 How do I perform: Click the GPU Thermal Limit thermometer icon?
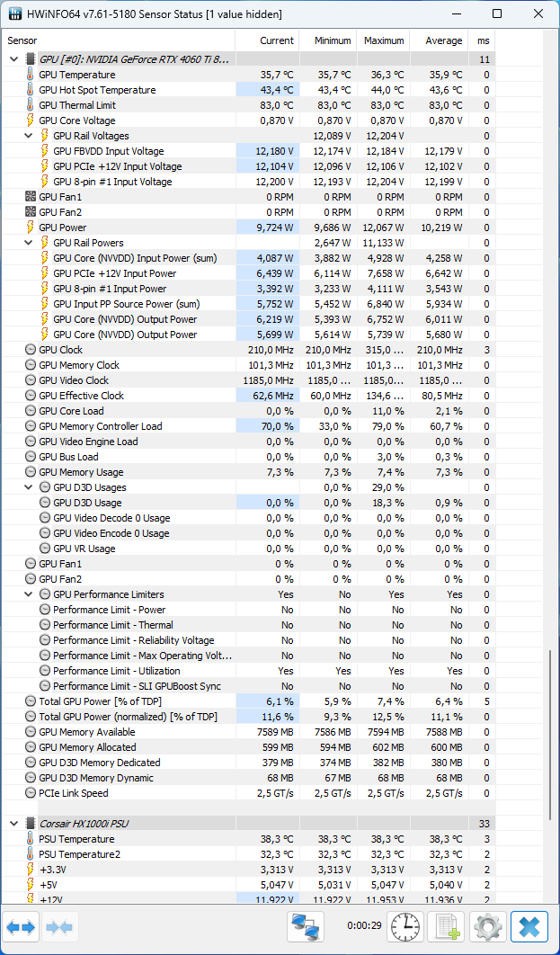(31, 104)
